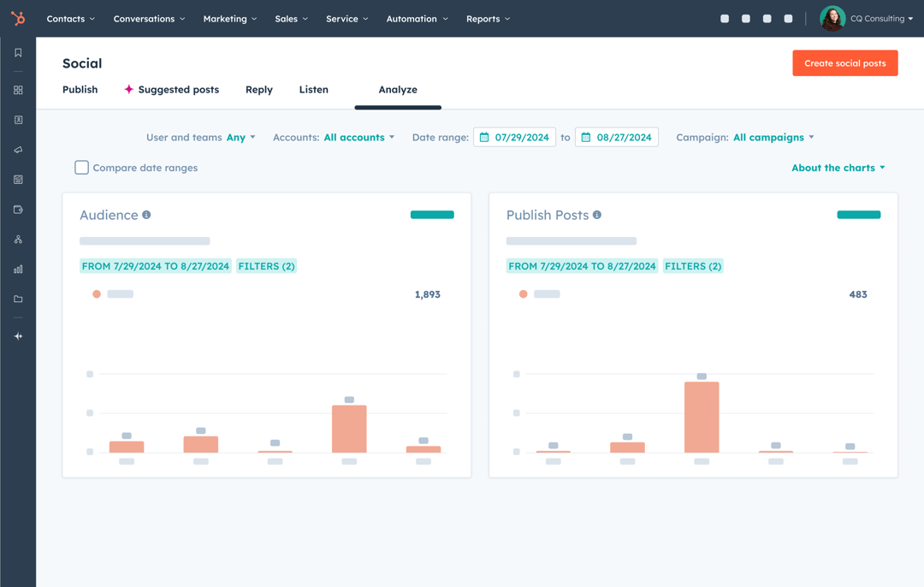Click the sparkle AI assistant sidebar icon
The width and height of the screenshot is (924, 587).
point(18,336)
